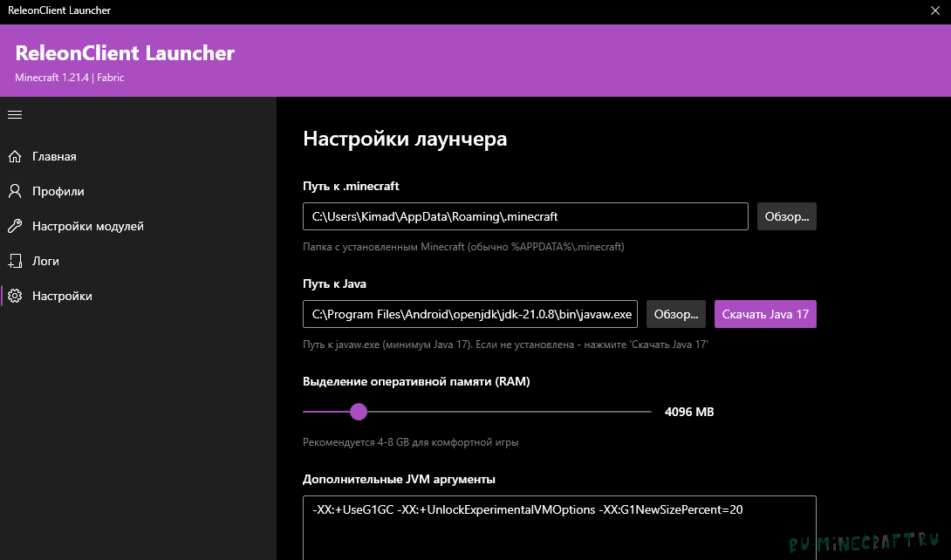Click the home icon in the sidebar
The width and height of the screenshot is (951, 560).
pyautogui.click(x=15, y=156)
